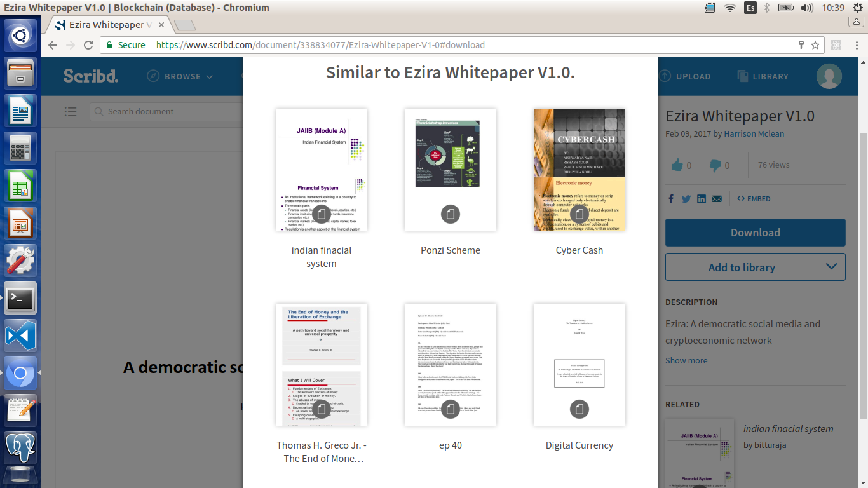Viewport: 868px width, 488px height.
Task: Expand description with Show more
Action: (686, 360)
